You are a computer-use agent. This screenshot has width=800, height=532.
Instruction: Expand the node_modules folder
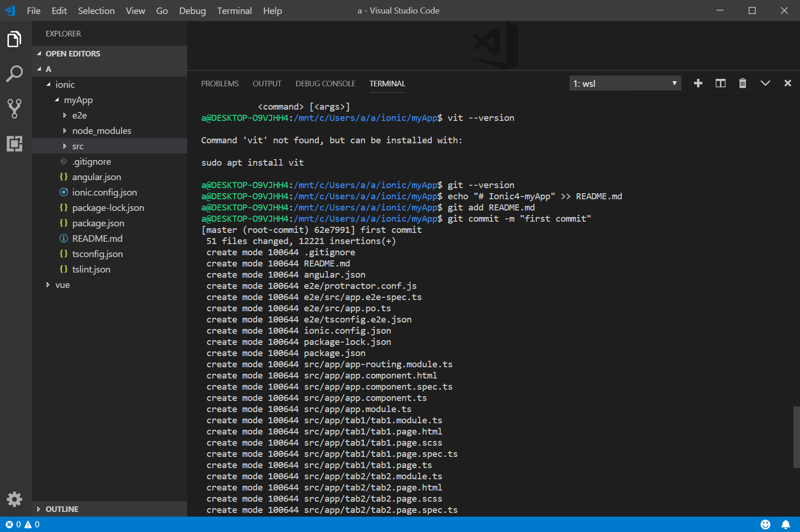[x=101, y=131]
